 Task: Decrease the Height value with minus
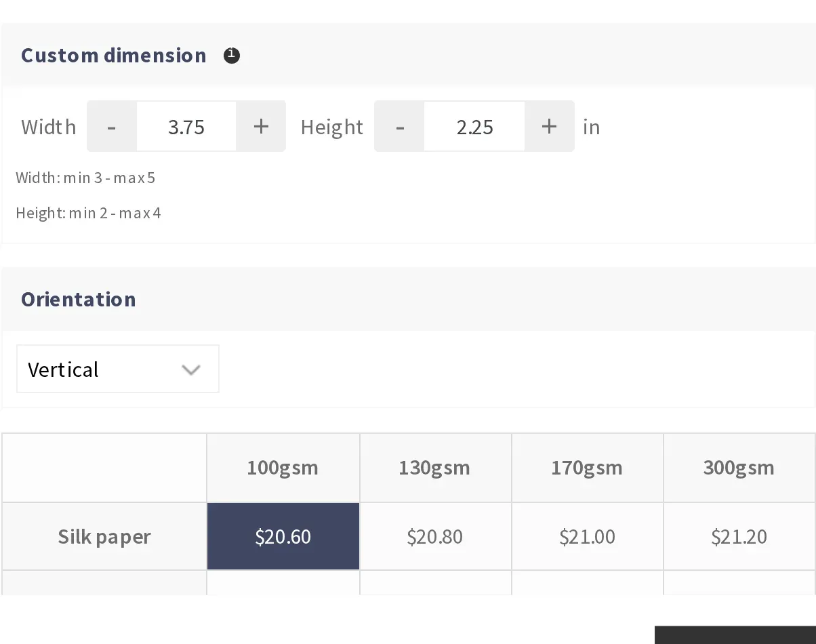coord(400,126)
